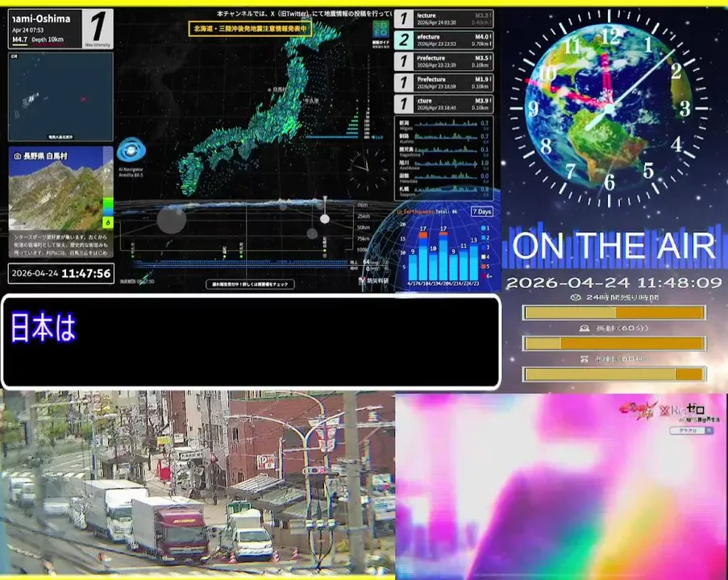Click the 秒針(60秒) progress bar

(x=614, y=374)
